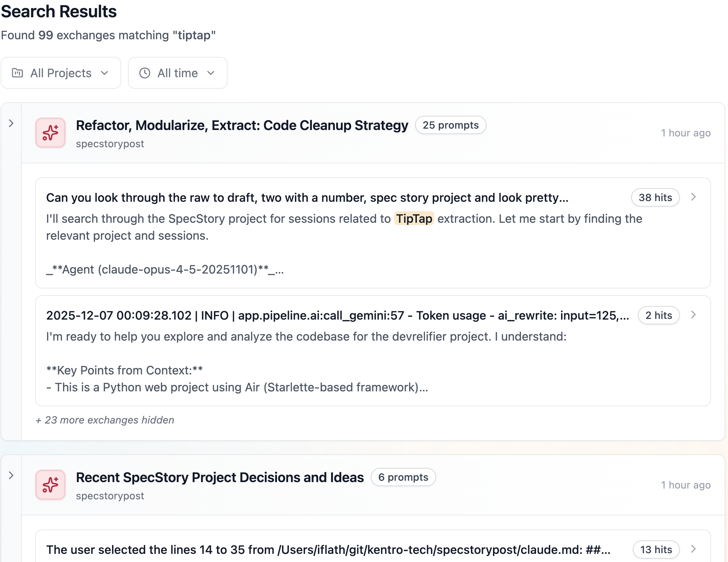
Task: Show the 23 more exchanges hidden
Action: (105, 420)
